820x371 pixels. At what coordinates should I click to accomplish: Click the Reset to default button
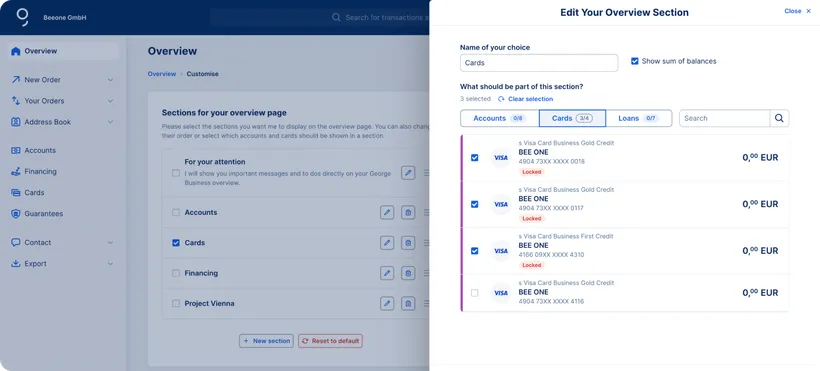(x=331, y=341)
